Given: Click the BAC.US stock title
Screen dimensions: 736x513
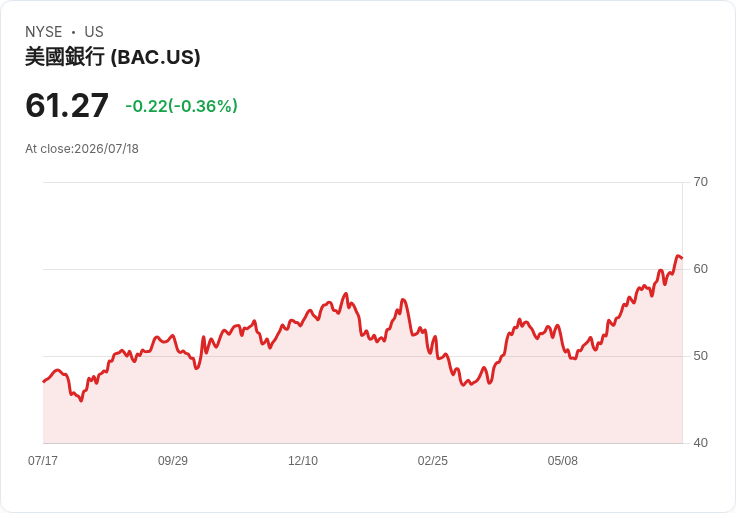Looking at the screenshot, I should 113,57.
